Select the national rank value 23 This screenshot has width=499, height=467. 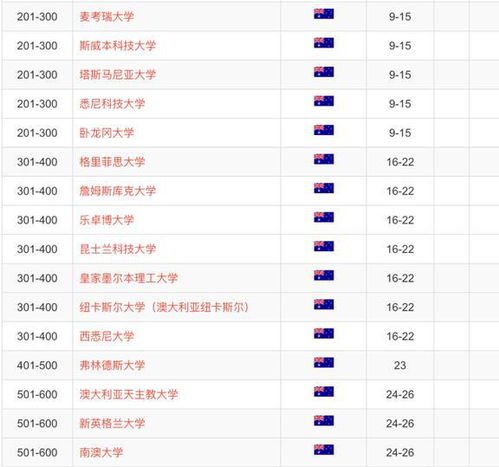pyautogui.click(x=400, y=365)
